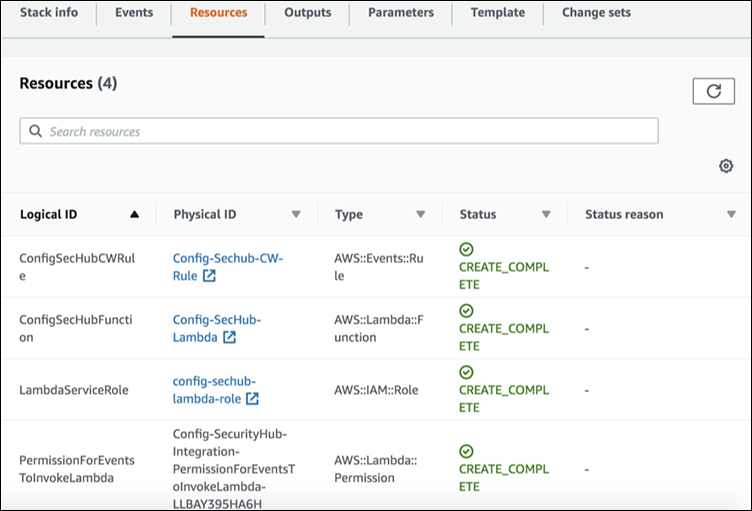Open the Parameters tab
The width and height of the screenshot is (752, 511).
point(401,12)
